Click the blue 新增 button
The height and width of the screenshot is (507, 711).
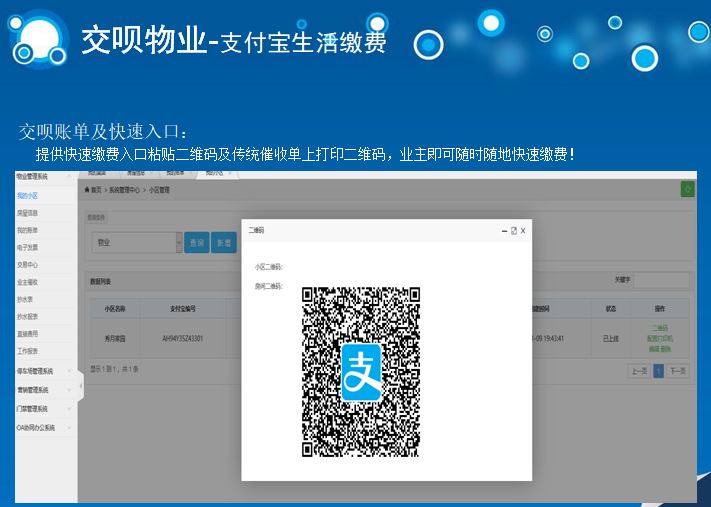(224, 242)
